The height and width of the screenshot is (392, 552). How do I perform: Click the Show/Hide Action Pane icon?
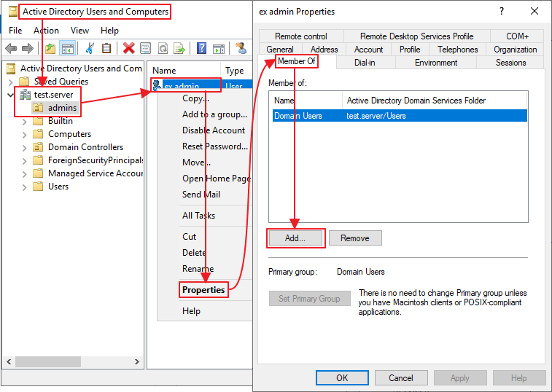point(219,48)
